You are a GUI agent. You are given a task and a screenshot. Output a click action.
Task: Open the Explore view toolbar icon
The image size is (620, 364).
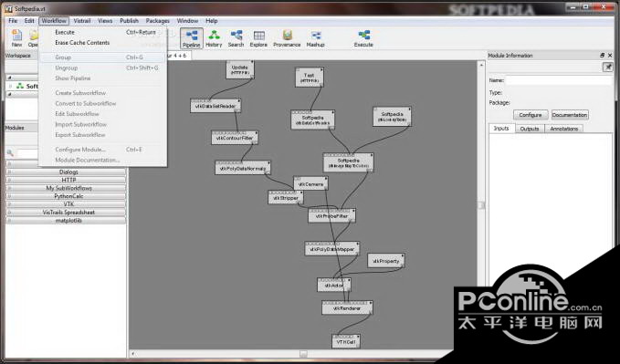[x=258, y=38]
